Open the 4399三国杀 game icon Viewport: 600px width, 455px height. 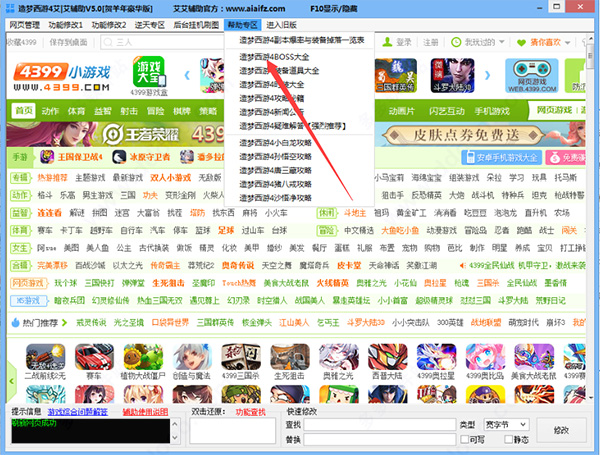point(241,357)
